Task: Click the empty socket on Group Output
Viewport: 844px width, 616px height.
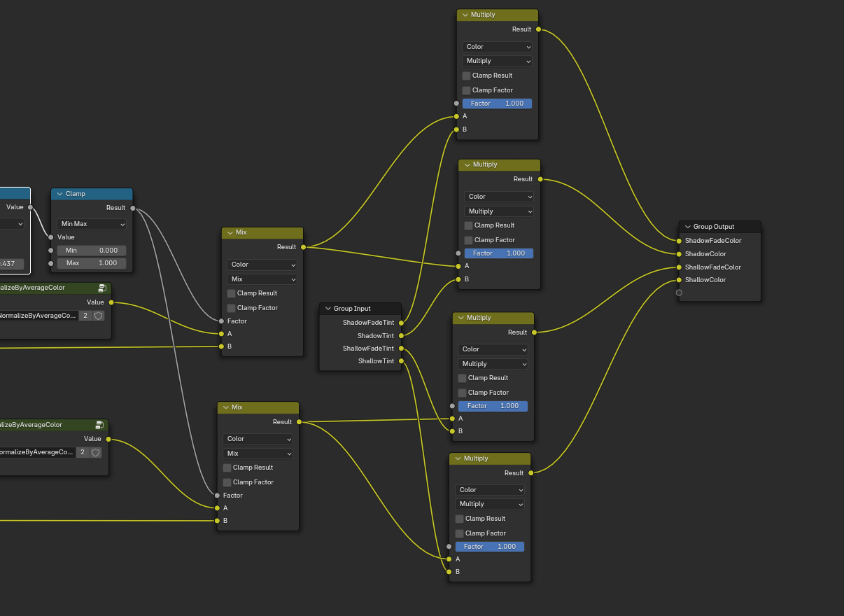Action: pos(679,293)
